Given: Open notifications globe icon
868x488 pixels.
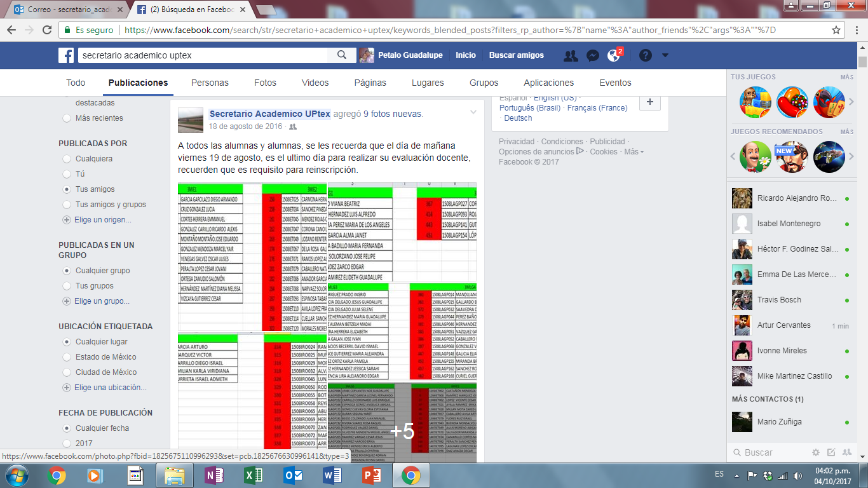Looking at the screenshot, I should (x=613, y=56).
